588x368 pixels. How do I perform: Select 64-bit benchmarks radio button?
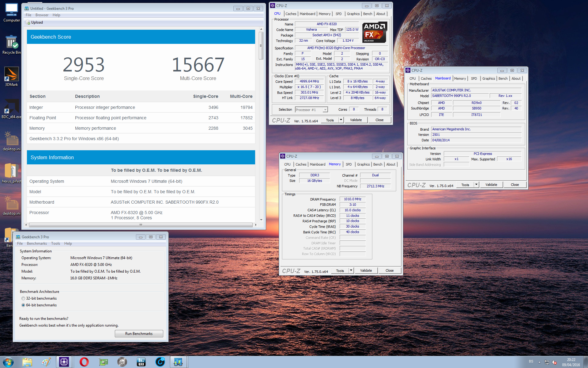point(23,305)
